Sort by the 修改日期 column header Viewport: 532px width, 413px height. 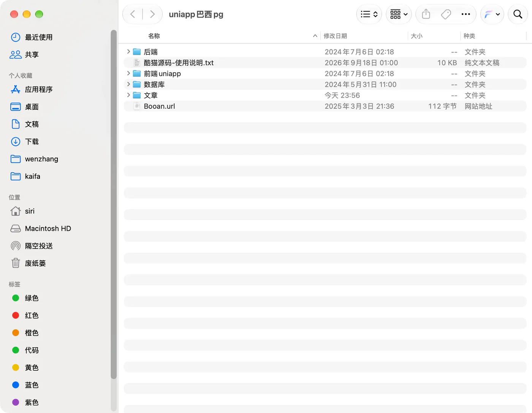(335, 36)
